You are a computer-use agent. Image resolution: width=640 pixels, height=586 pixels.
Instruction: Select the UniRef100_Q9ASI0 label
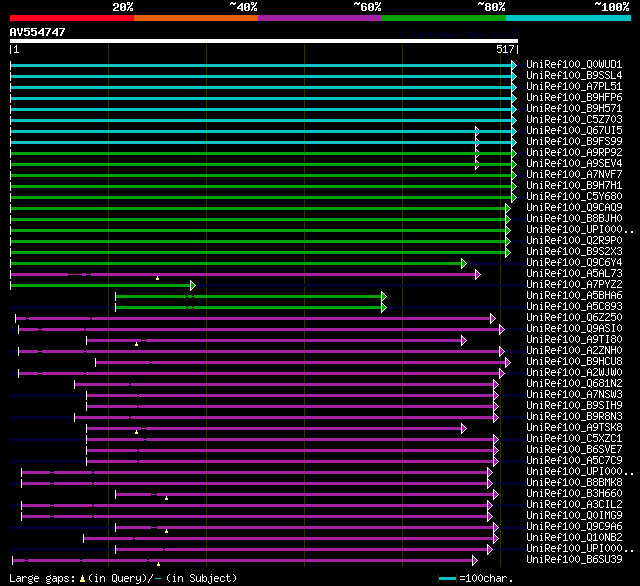click(x=574, y=329)
